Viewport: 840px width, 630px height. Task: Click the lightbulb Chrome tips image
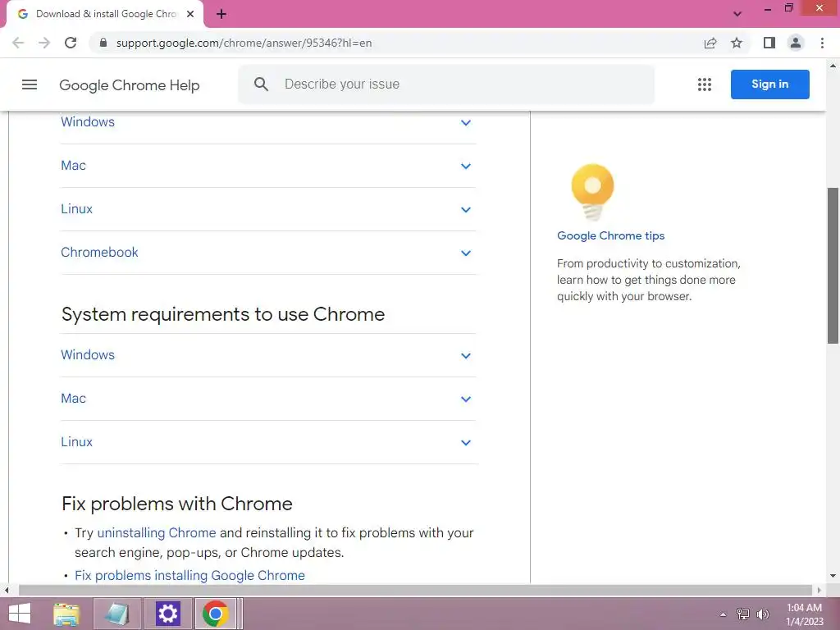click(592, 192)
